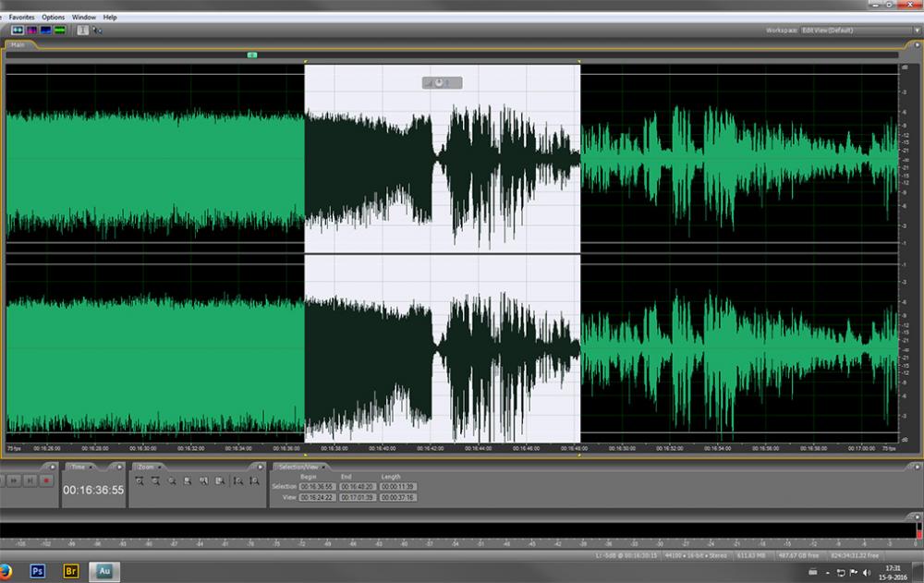
Task: Switch to Waveform display view
Action: pos(17,30)
